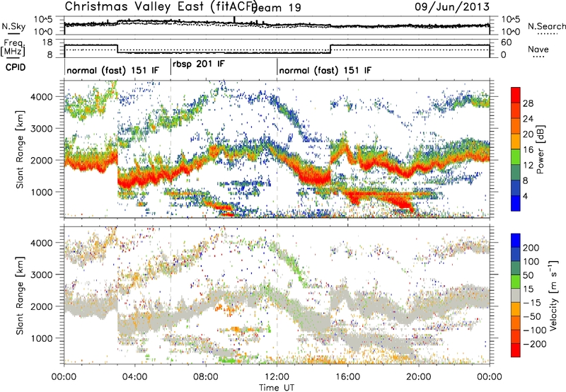Click the blue top of Velocity colorbar
Viewport: 566px width, 392px height.
516,241
